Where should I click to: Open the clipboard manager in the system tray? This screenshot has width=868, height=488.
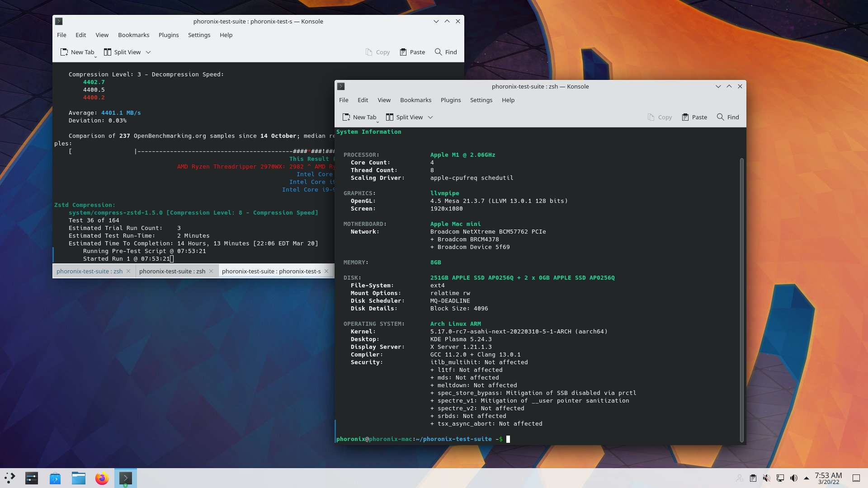point(753,478)
